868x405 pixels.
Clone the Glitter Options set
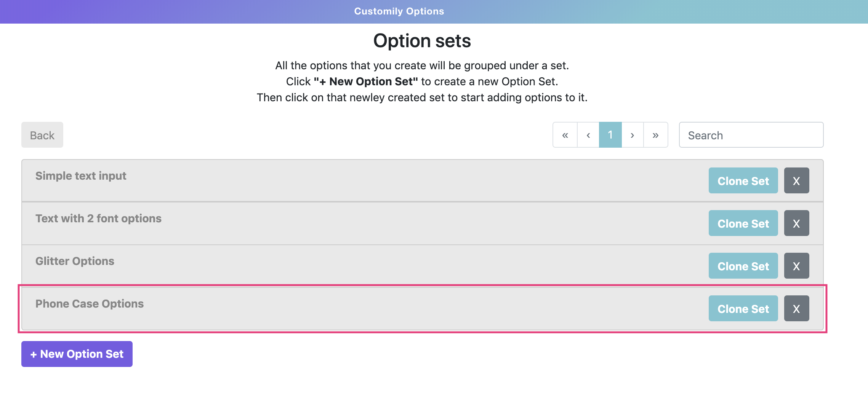pos(743,266)
